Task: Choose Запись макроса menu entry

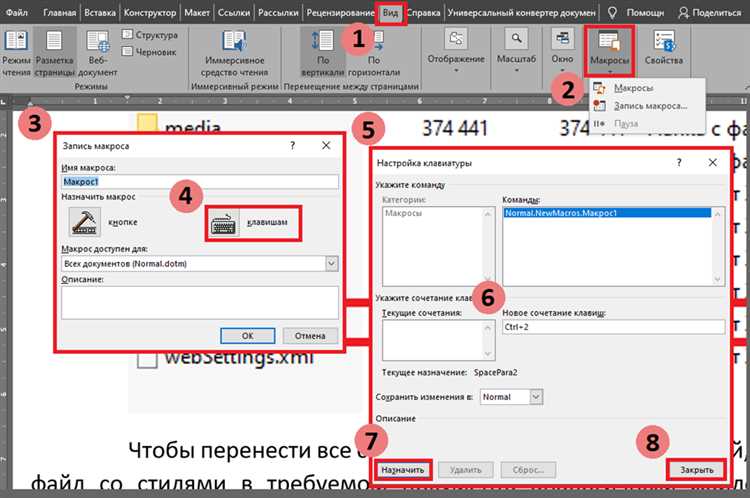Action: (x=650, y=106)
